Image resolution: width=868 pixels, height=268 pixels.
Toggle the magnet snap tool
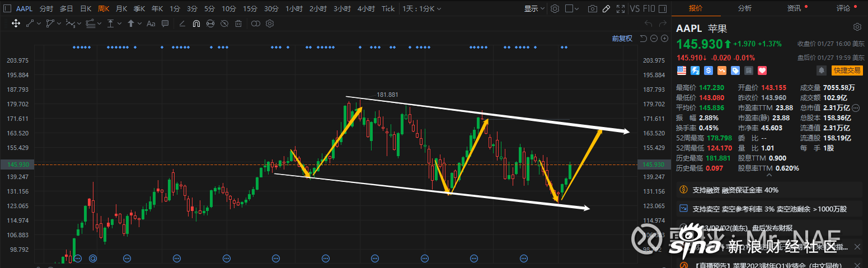pyautogui.click(x=196, y=23)
